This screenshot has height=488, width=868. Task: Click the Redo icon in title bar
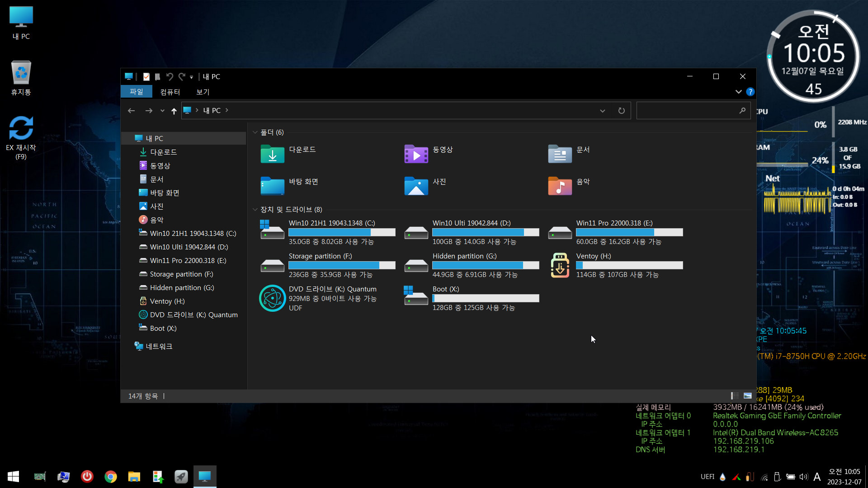point(182,77)
